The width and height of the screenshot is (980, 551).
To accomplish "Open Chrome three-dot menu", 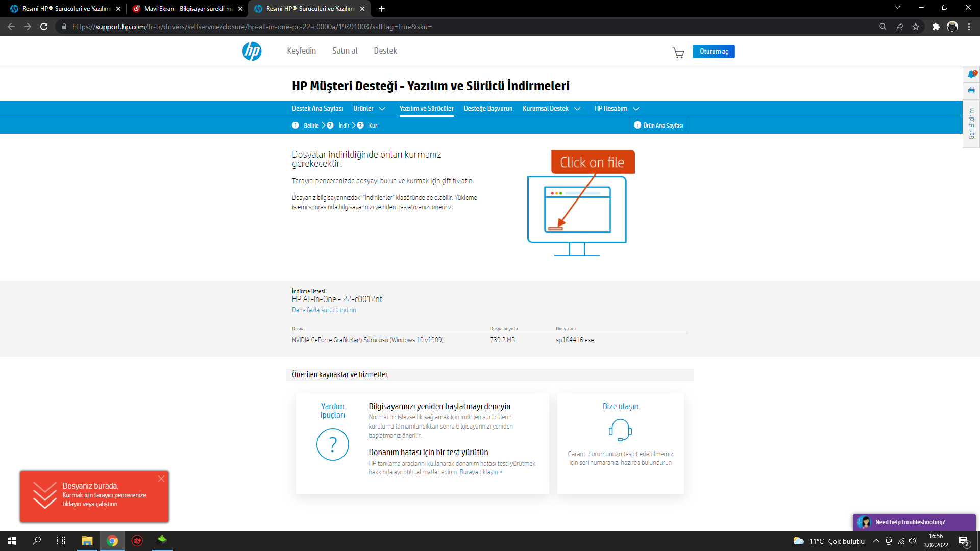I will pos(969,27).
